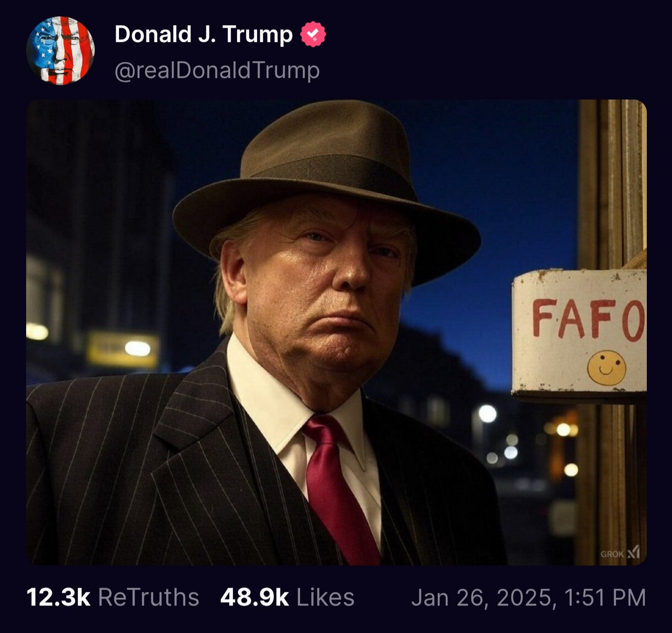Open the @realDonaldTrump handle link
This screenshot has width=672, height=633.
coord(217,70)
